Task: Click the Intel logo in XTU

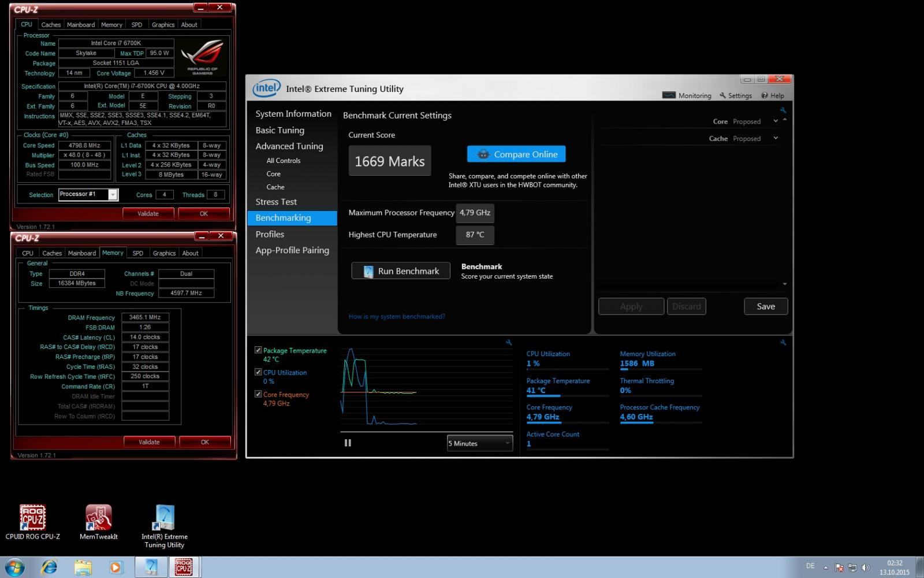Action: click(266, 88)
